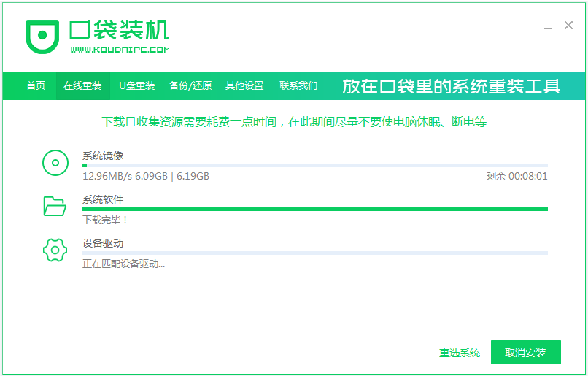588x376 pixels.
Task: Click the WWW.KOUDAIPE.COM website text
Action: click(120, 50)
